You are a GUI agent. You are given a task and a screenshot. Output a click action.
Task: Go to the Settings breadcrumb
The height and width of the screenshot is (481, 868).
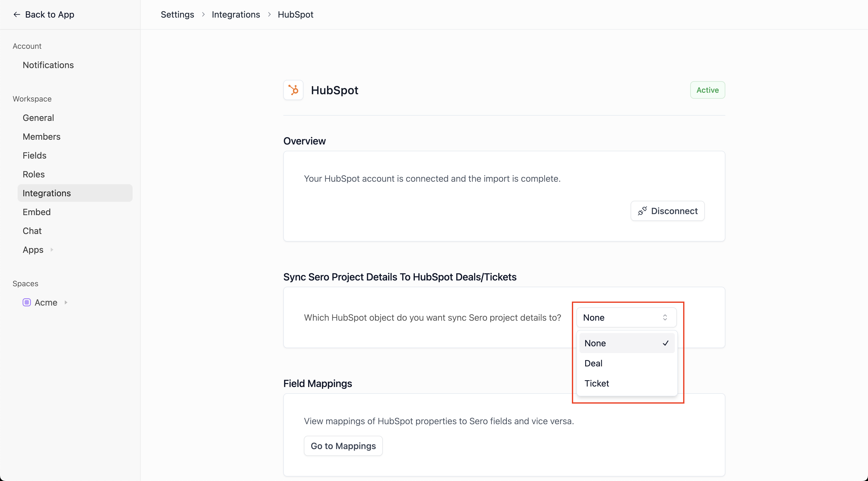(x=177, y=15)
